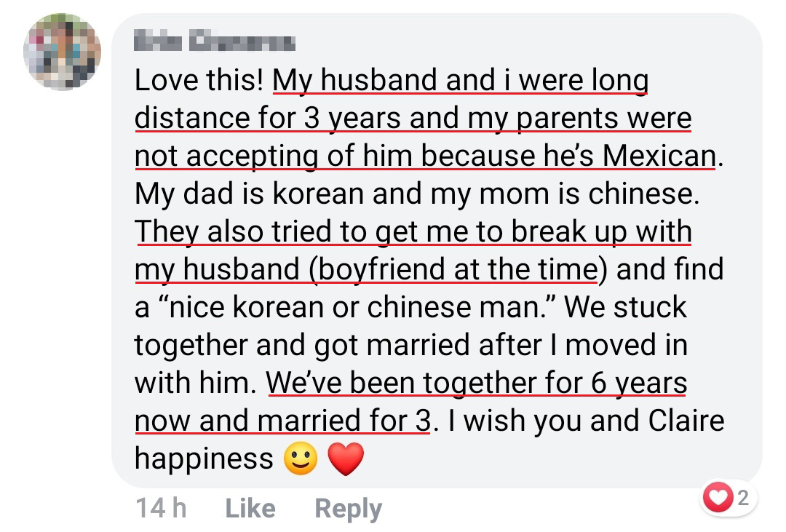This screenshot has width=786, height=532.
Task: Click the "Love this!" opening text
Action: [198, 81]
